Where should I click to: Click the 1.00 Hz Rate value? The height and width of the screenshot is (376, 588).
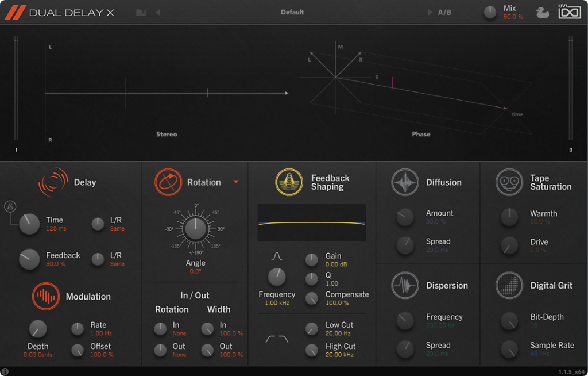(x=101, y=333)
